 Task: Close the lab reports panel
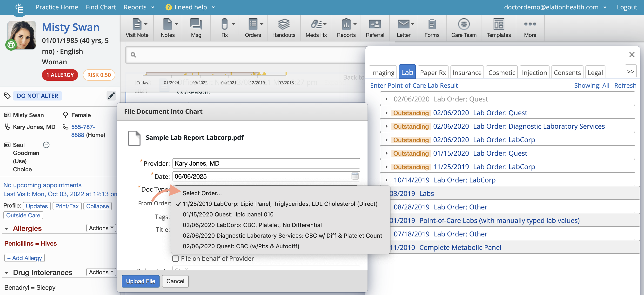point(631,54)
